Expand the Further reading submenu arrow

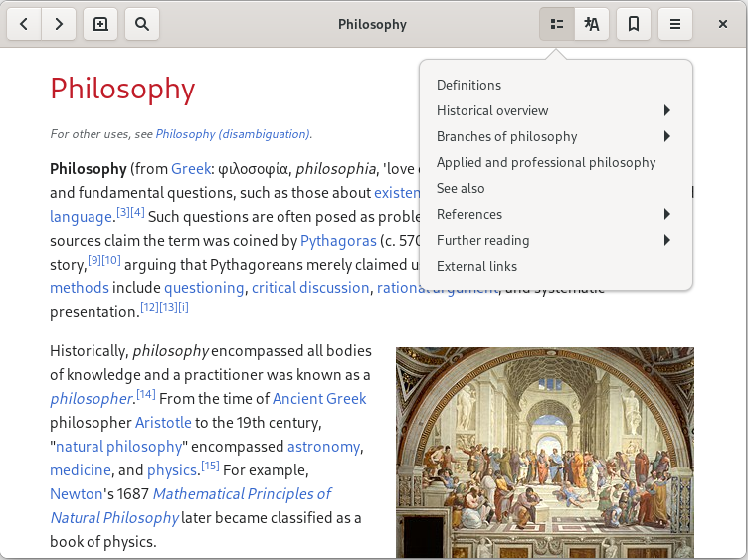click(x=667, y=240)
